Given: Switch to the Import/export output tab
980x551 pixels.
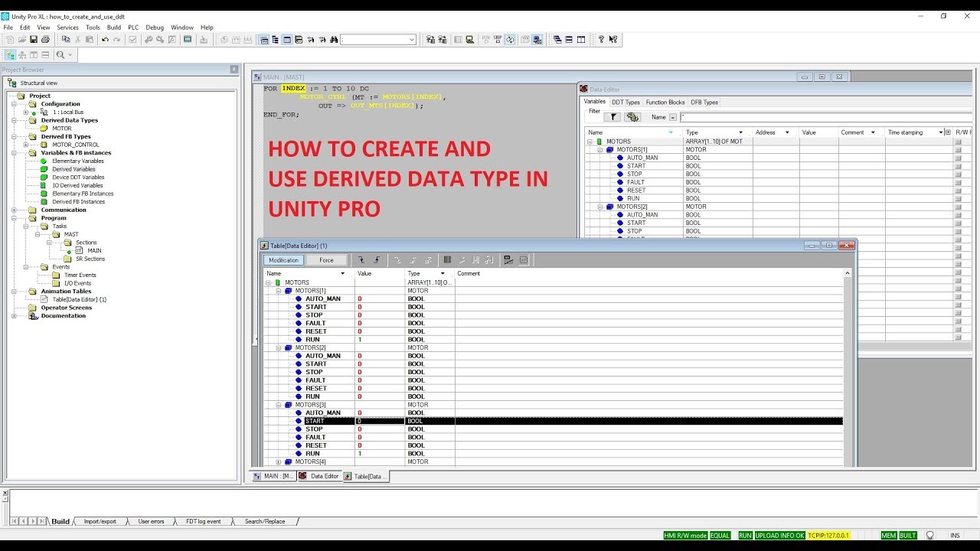Looking at the screenshot, I should pyautogui.click(x=100, y=521).
